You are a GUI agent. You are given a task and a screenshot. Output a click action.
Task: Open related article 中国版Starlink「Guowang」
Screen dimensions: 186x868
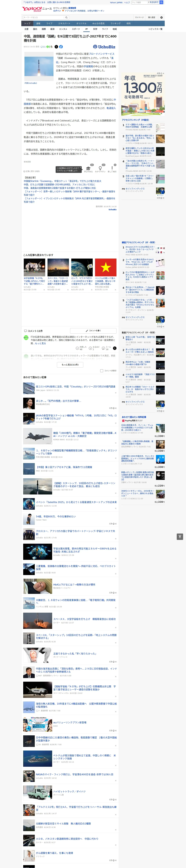pos(62,181)
